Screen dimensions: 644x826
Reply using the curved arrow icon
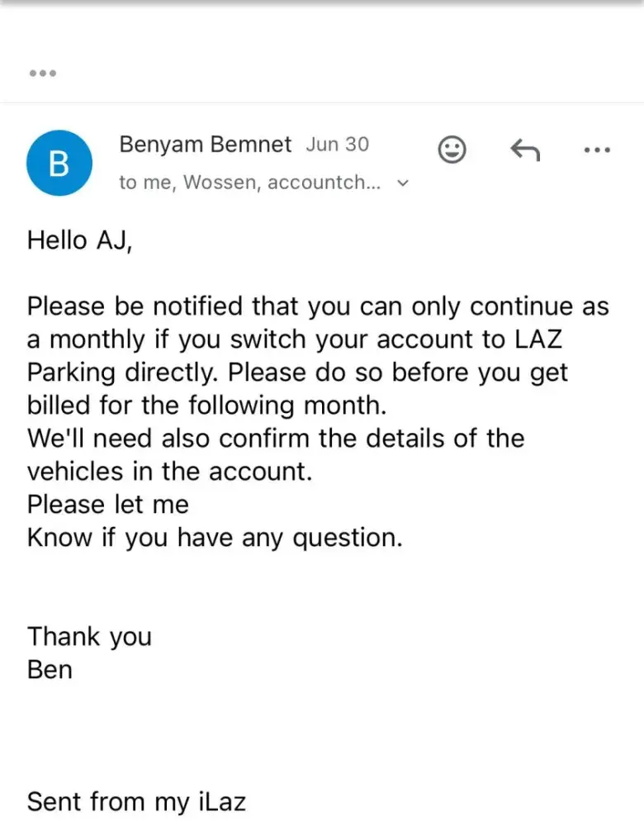pyautogui.click(x=525, y=150)
